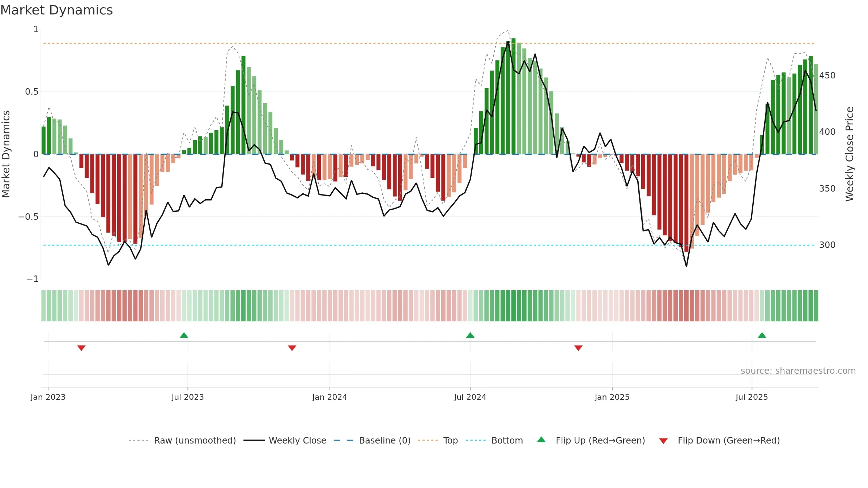Image resolution: width=868 pixels, height=488 pixels.
Task: Click the 400 tick on the price axis
Action: coord(827,132)
